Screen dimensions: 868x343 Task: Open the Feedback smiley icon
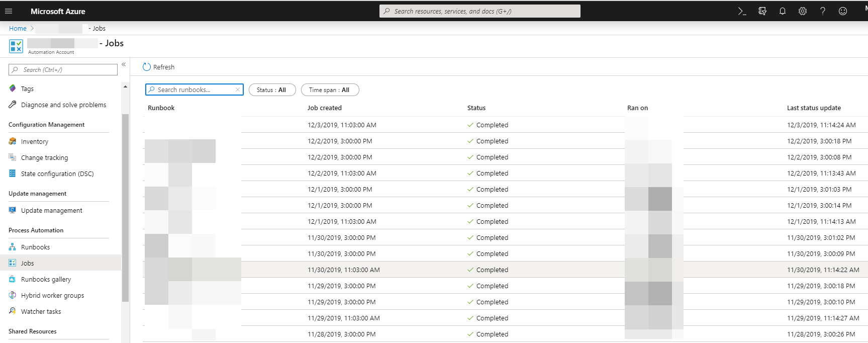[x=843, y=11]
